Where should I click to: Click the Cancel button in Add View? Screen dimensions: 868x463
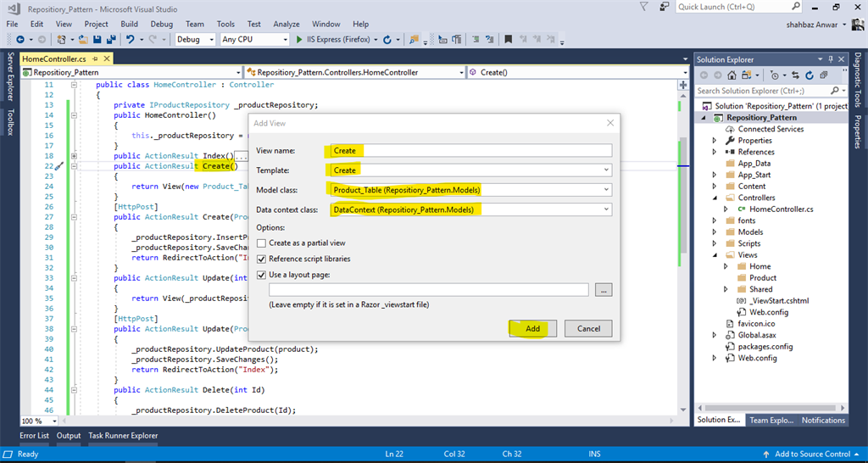(x=588, y=328)
